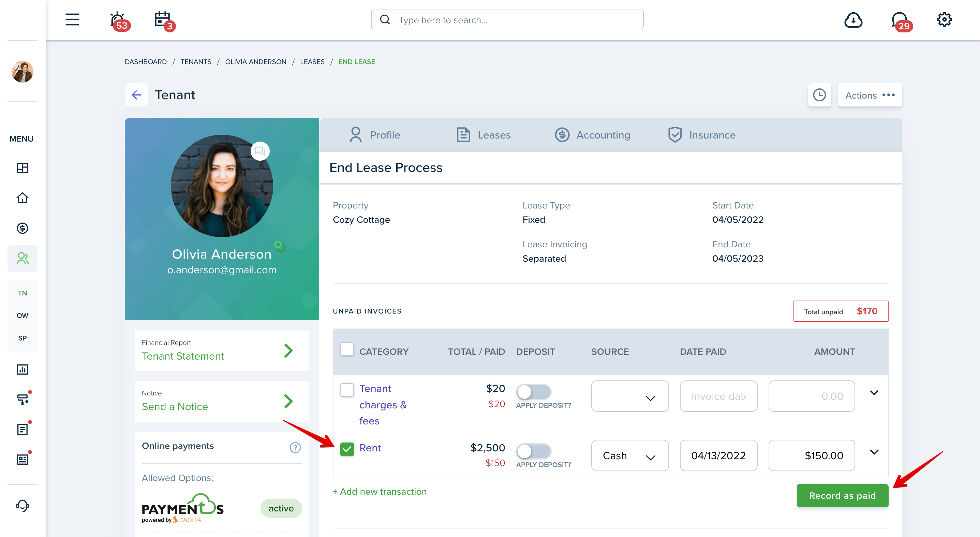Screen dimensions: 980x537
Task: Click Online payments help question icon
Action: click(x=295, y=447)
